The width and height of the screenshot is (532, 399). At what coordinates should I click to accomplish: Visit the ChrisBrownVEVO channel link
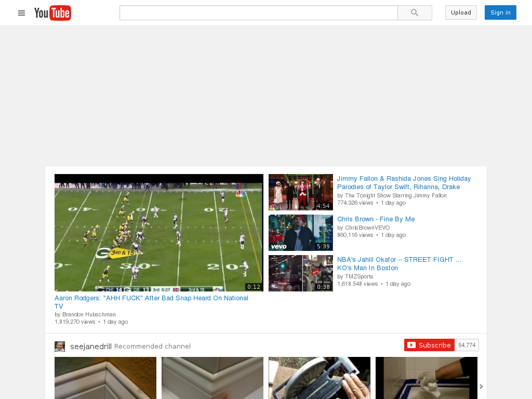(x=367, y=228)
